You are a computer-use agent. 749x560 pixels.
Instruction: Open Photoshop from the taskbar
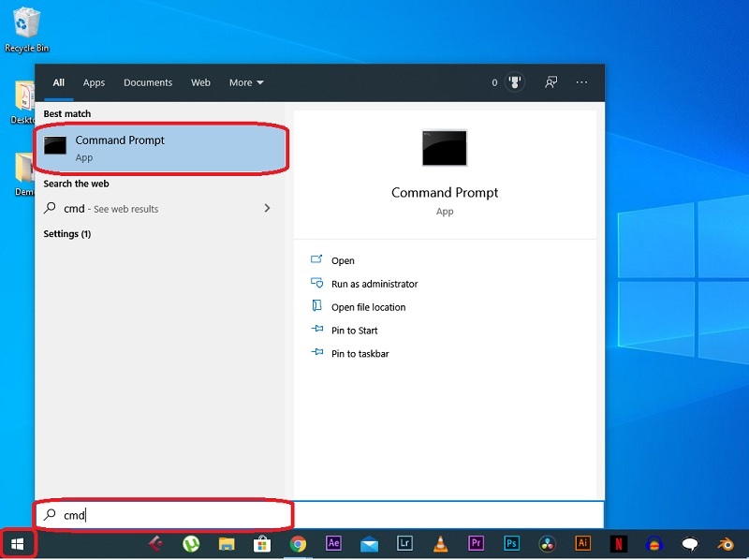coord(513,543)
